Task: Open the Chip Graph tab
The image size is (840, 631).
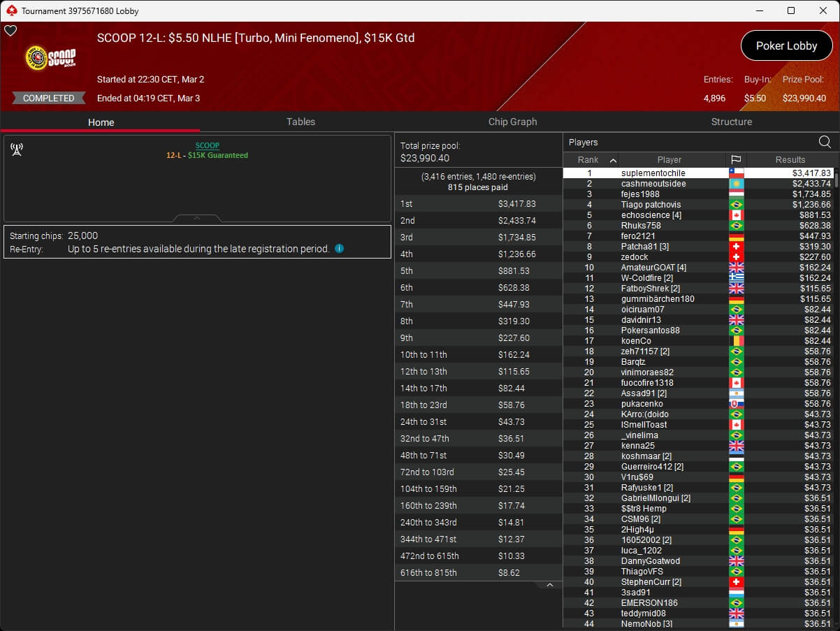Action: pos(512,122)
